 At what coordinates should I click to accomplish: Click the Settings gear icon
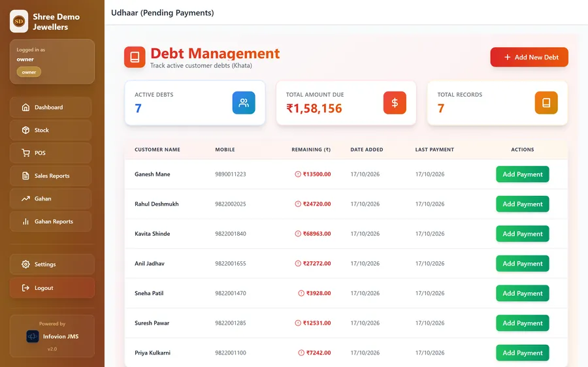point(25,264)
